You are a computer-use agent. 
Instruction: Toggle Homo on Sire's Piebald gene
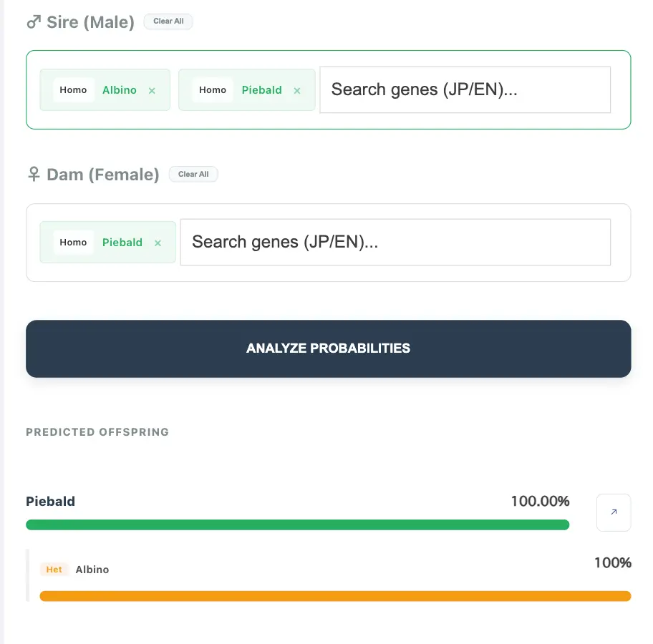[x=213, y=90]
